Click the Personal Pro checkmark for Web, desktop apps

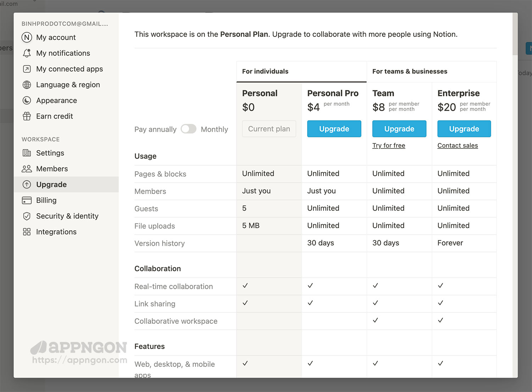310,363
